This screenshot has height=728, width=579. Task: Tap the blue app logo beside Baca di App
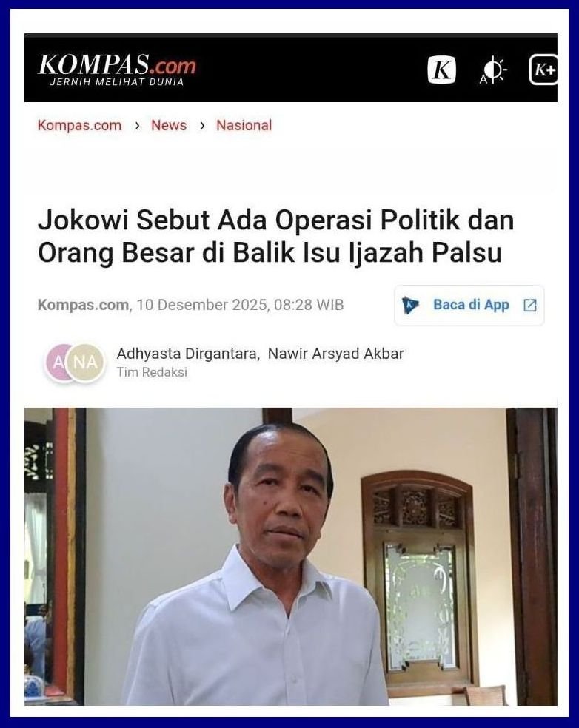tap(410, 305)
